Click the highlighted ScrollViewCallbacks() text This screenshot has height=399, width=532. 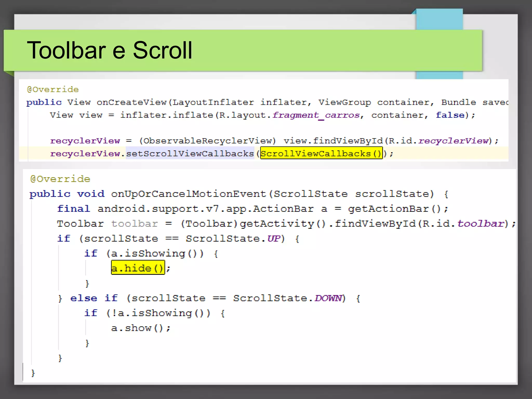[321, 153]
